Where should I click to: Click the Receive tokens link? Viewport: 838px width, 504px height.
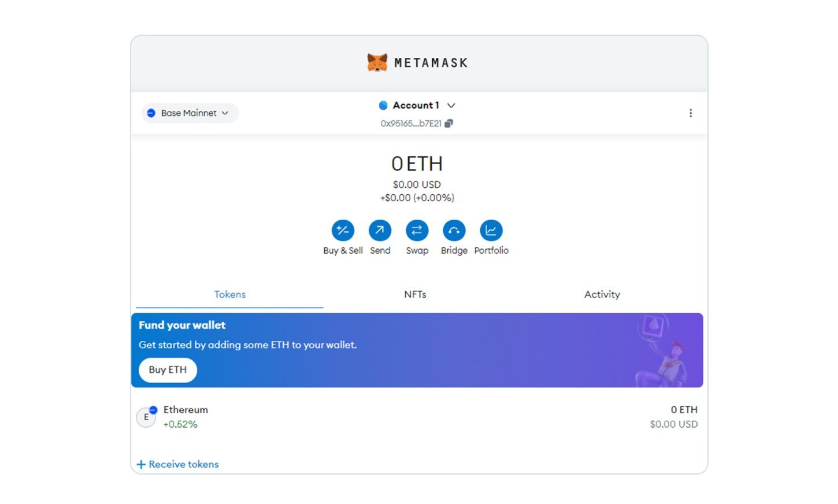tap(184, 464)
